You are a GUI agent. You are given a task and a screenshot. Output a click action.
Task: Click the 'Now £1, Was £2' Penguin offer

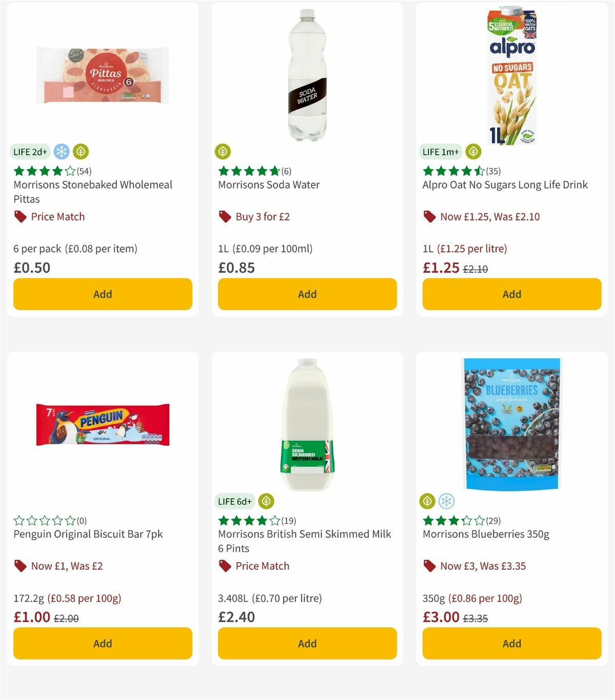(x=67, y=566)
